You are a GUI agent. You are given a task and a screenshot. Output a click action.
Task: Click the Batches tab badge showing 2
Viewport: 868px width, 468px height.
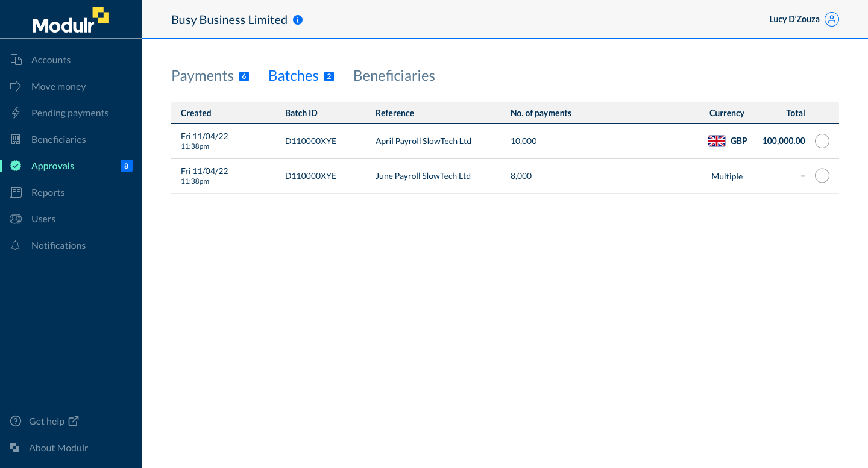(x=329, y=76)
